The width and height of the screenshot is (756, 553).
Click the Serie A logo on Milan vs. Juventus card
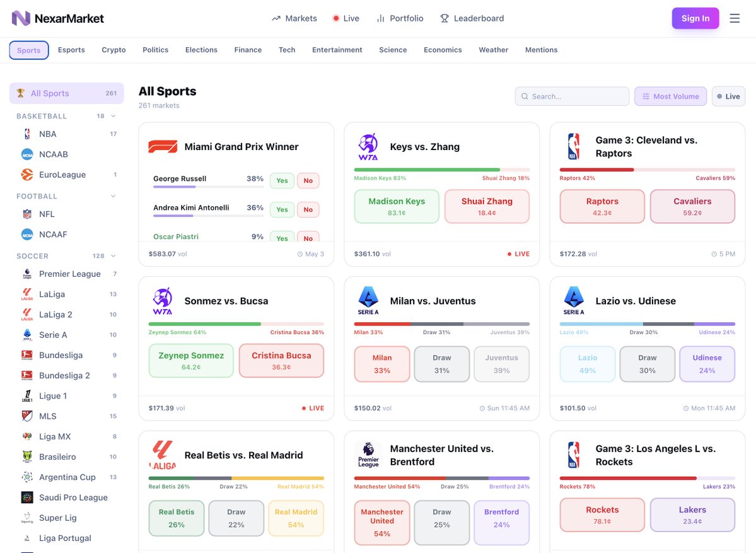tap(368, 301)
